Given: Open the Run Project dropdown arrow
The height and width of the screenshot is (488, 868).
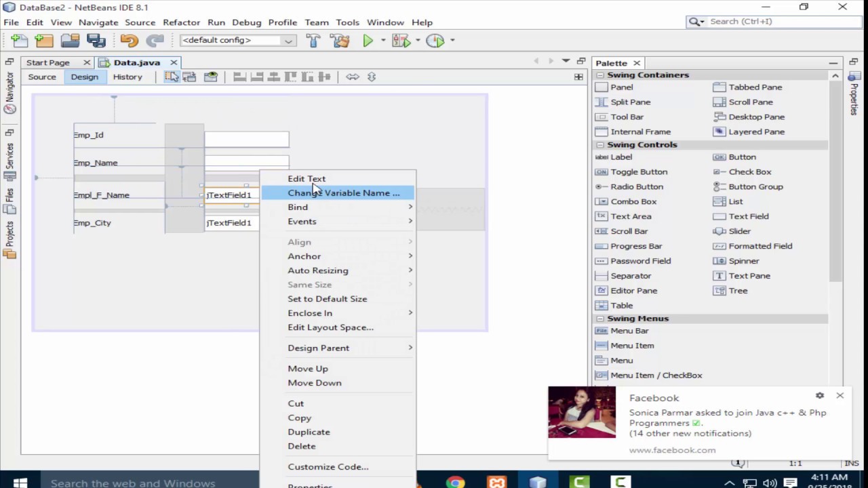Looking at the screenshot, I should 383,41.
